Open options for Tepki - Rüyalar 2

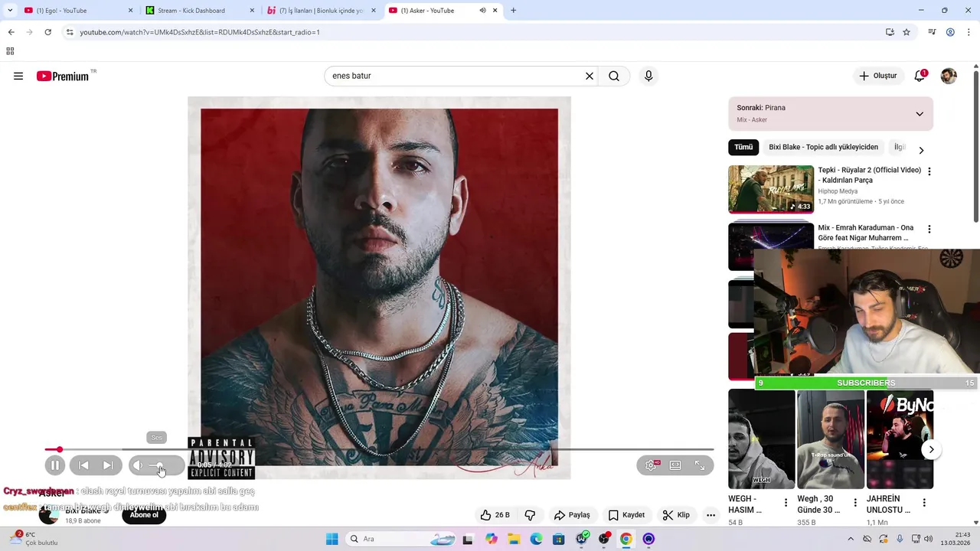[x=929, y=171]
